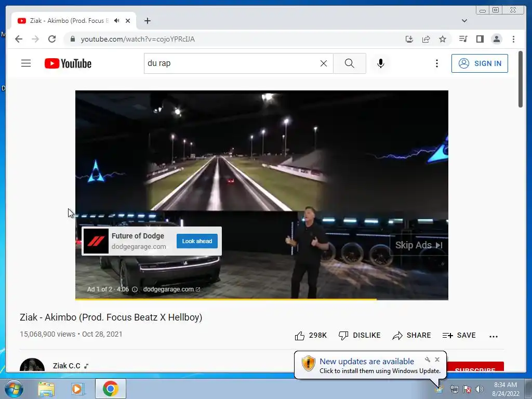Close the Windows Update notification balloon

pyautogui.click(x=437, y=360)
